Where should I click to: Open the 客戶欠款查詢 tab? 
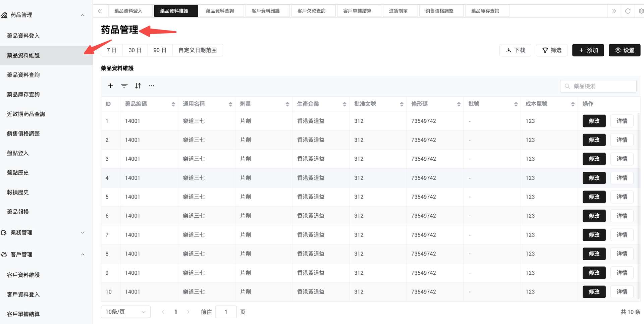[313, 11]
